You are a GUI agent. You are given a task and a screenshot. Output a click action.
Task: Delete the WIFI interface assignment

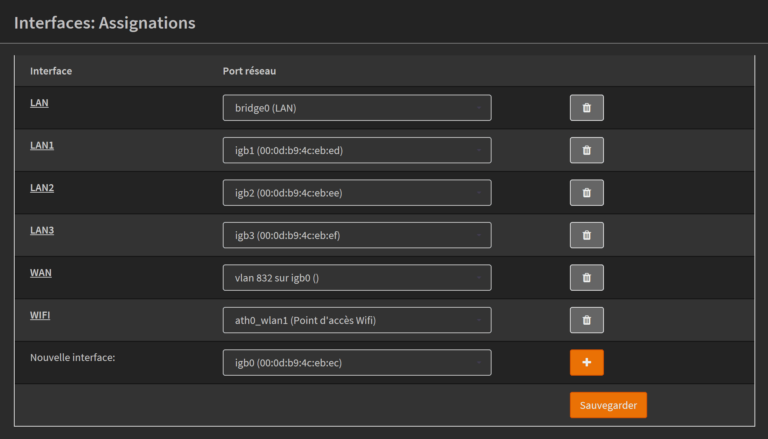[586, 320]
